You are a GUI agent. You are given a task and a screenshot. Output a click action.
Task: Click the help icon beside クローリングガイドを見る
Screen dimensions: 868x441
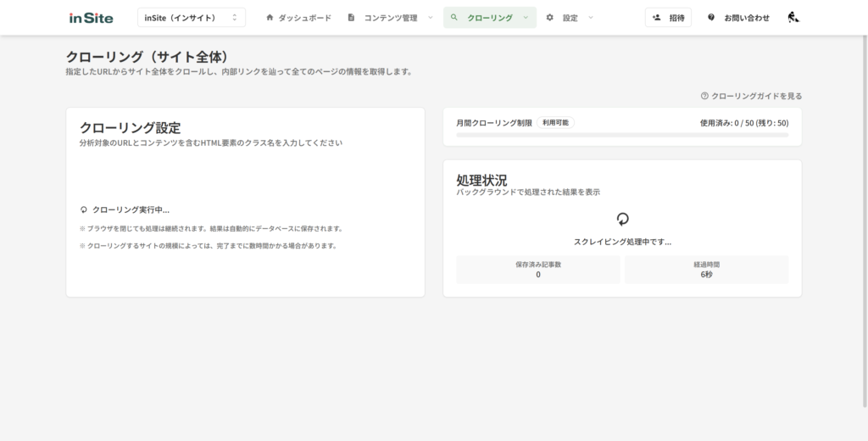coord(704,97)
